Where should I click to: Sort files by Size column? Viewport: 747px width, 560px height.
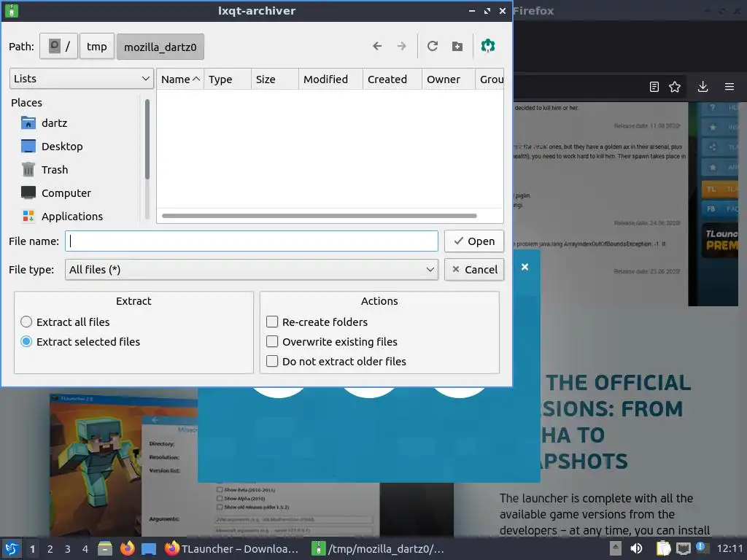pos(275,79)
